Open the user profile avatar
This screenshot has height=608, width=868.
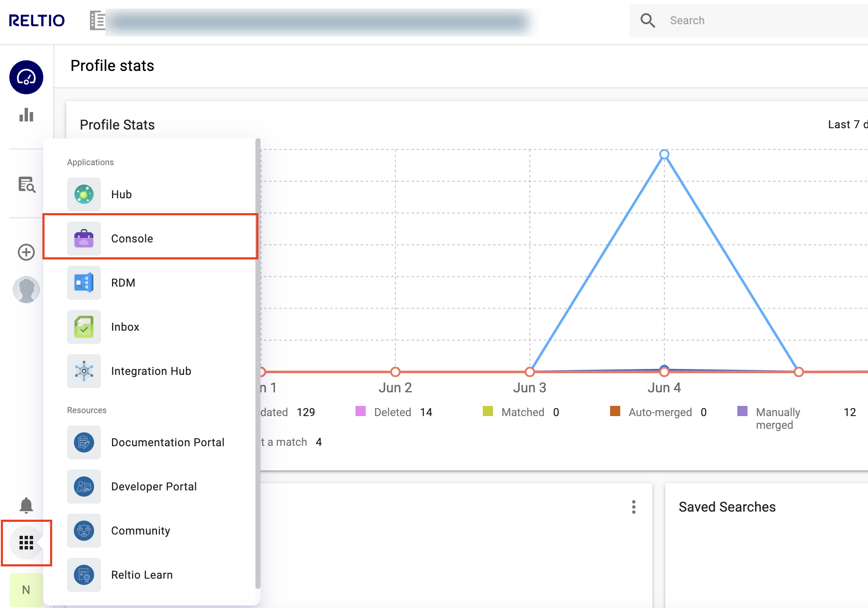pyautogui.click(x=26, y=290)
